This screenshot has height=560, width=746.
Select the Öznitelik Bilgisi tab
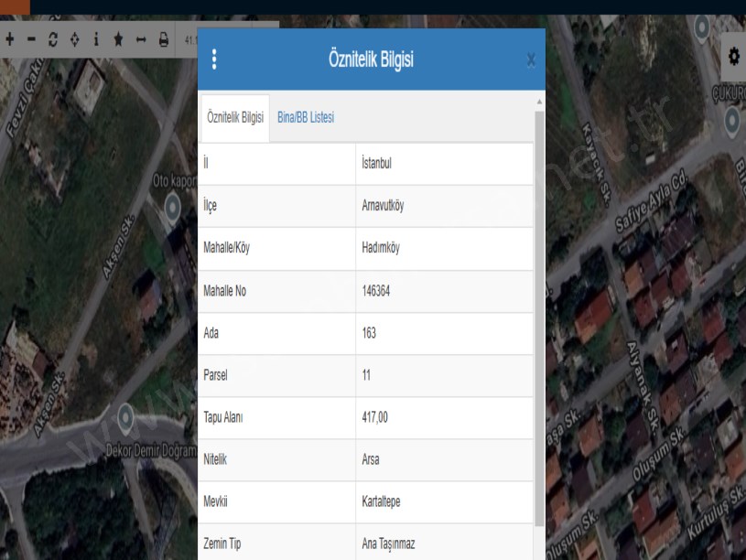(x=233, y=117)
